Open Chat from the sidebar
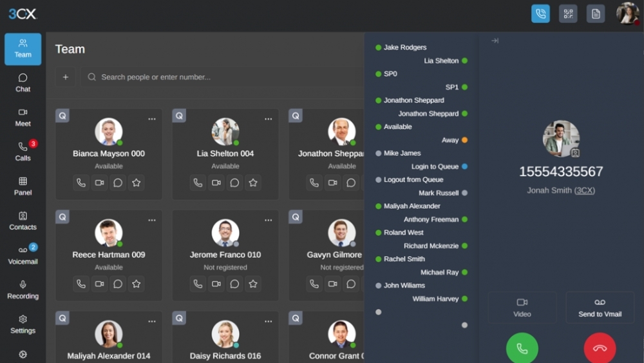The width and height of the screenshot is (644, 363). click(x=23, y=83)
